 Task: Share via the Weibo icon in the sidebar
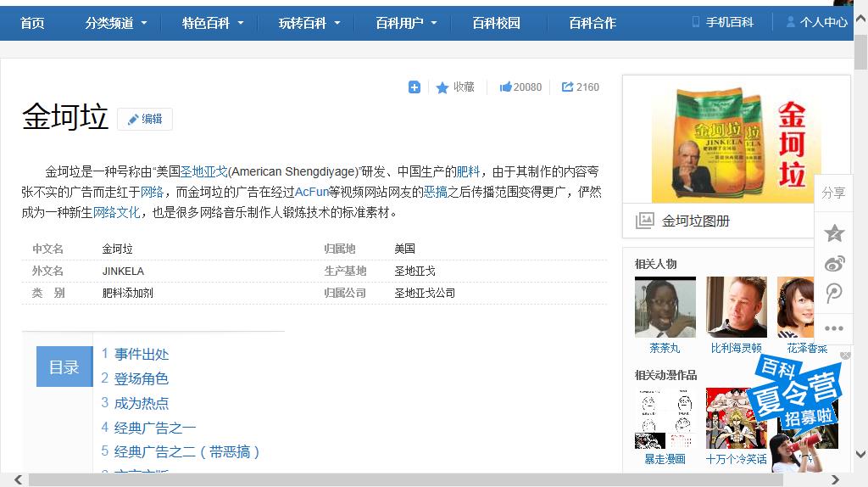(834, 263)
